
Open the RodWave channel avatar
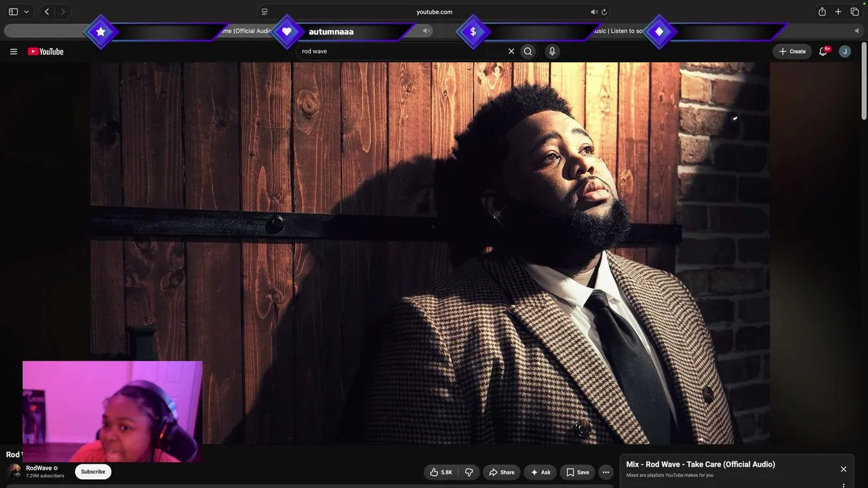click(14, 471)
